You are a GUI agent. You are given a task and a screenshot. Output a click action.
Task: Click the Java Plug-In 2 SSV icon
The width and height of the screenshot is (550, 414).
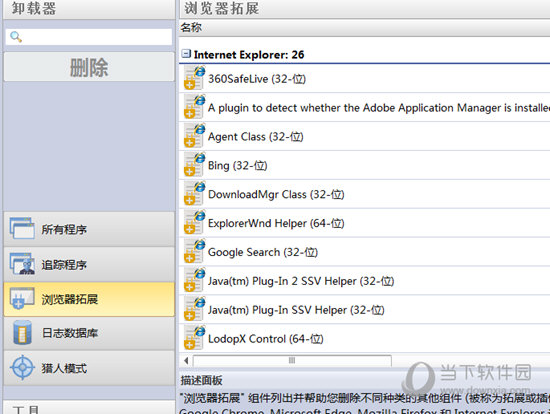[x=194, y=280]
